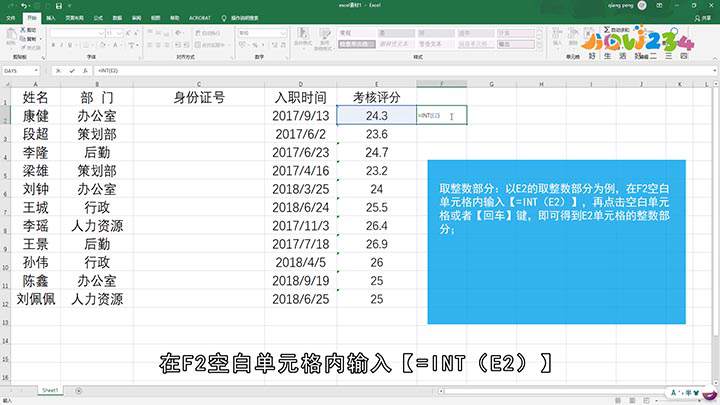Click the Page Layout view button in the status bar

coord(632,401)
